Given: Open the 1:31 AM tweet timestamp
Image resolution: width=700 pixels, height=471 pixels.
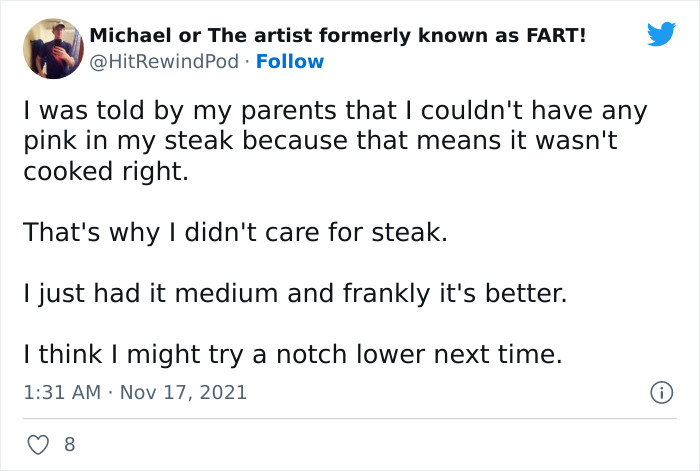Looking at the screenshot, I should (61, 393).
